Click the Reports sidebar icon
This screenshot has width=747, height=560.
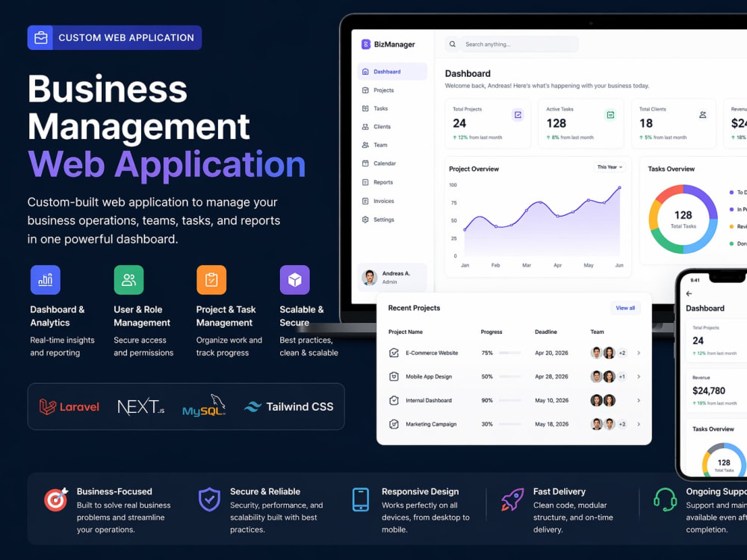coord(365,182)
